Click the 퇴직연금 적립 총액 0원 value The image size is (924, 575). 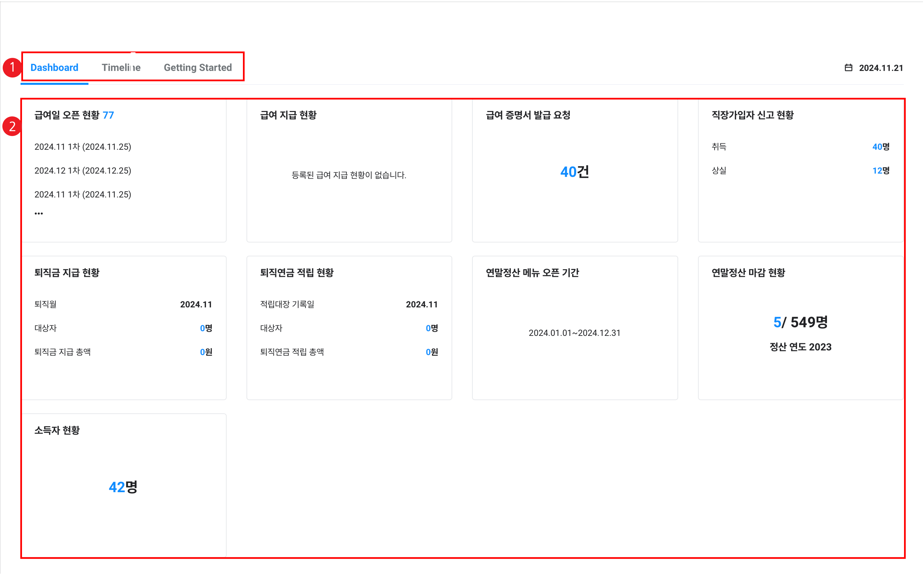432,352
